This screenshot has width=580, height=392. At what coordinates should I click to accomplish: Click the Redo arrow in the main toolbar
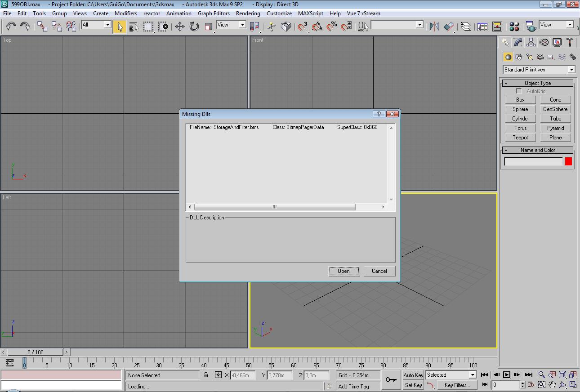point(25,27)
